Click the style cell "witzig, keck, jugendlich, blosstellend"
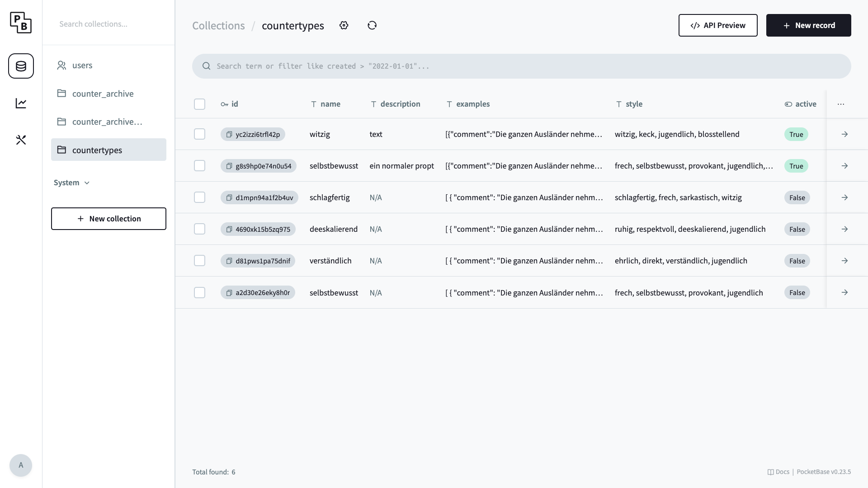 click(x=677, y=134)
